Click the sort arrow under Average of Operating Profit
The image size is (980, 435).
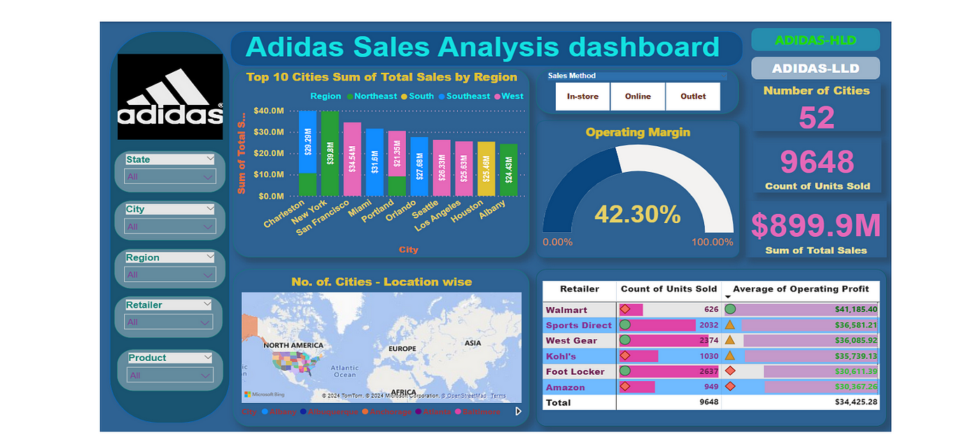[727, 297]
